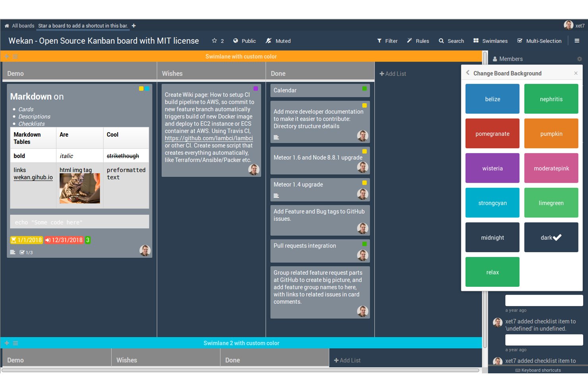The width and height of the screenshot is (588, 392).
Task: Click the avatar on the GitHub issues tags card
Action: (363, 228)
